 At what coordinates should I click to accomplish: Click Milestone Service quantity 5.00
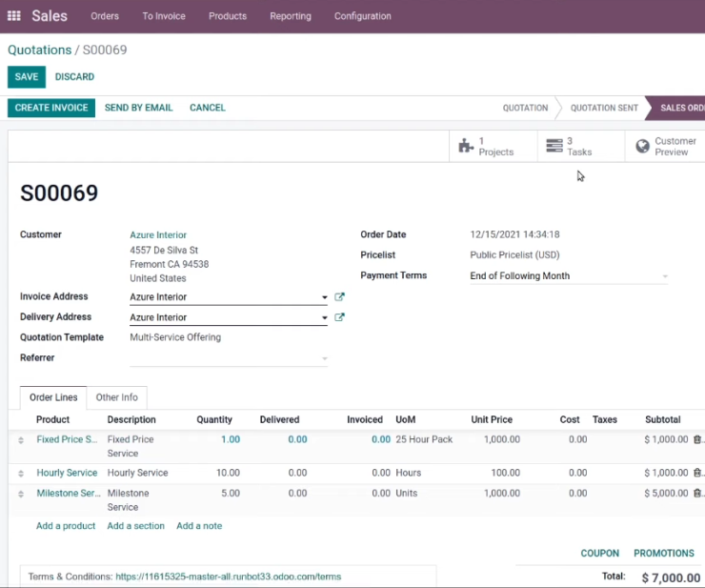pyautogui.click(x=231, y=493)
